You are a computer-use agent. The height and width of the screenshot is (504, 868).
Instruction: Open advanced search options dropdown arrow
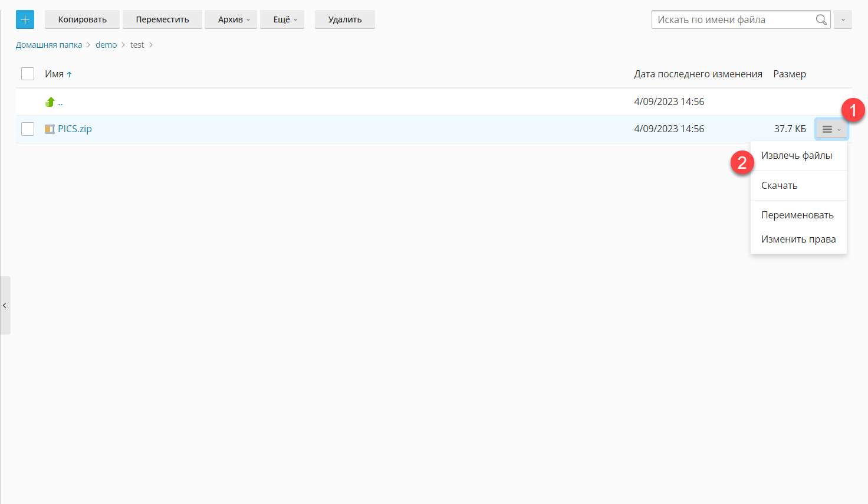pos(843,19)
